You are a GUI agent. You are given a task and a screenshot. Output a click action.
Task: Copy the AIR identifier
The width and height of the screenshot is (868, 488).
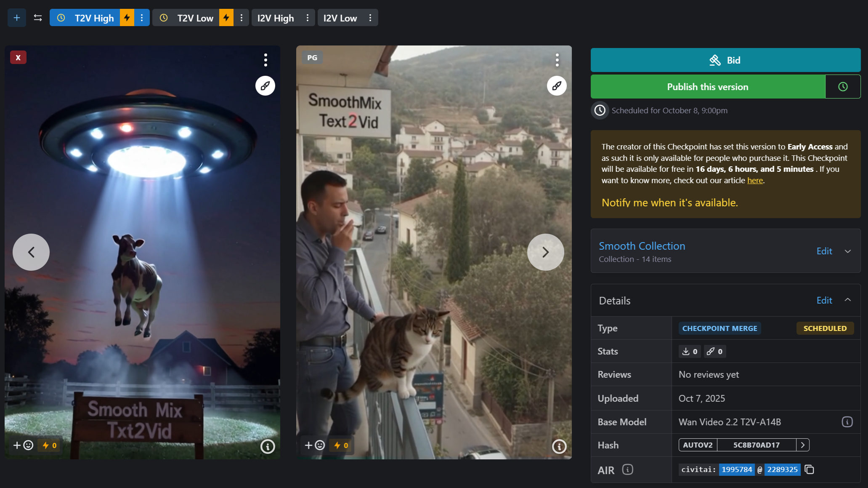click(809, 469)
